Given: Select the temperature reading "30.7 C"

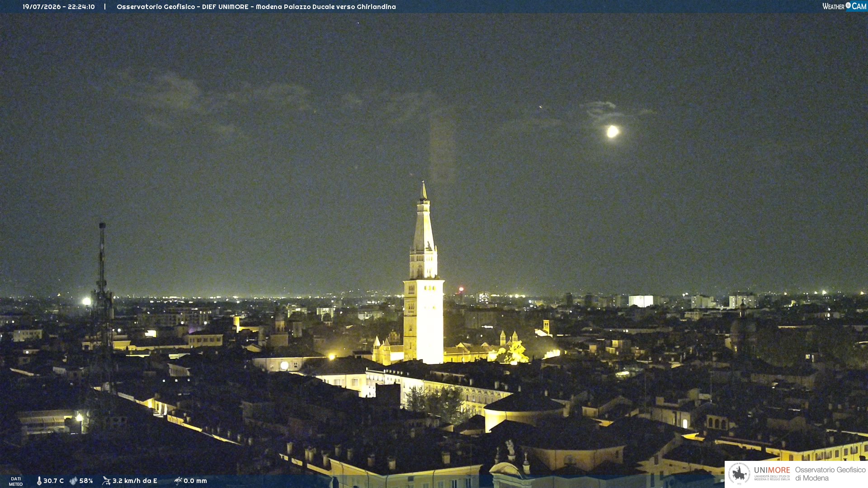Looking at the screenshot, I should point(53,481).
